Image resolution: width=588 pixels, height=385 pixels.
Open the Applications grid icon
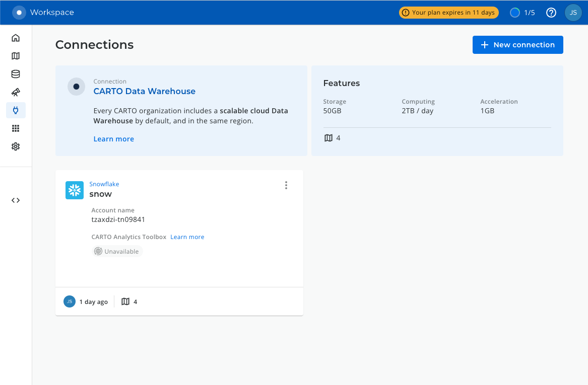tap(16, 128)
